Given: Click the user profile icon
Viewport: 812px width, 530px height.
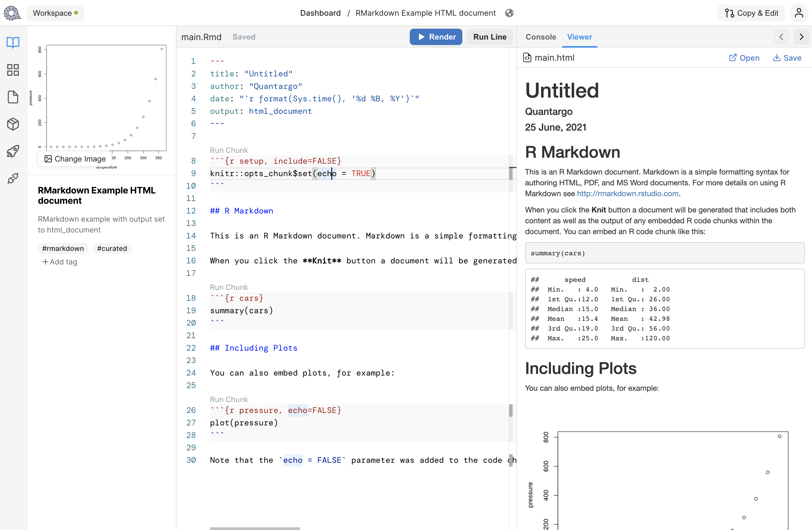Looking at the screenshot, I should tap(799, 12).
